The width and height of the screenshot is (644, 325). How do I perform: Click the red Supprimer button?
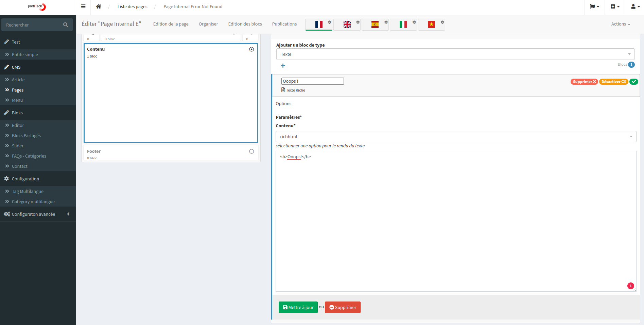pos(343,307)
